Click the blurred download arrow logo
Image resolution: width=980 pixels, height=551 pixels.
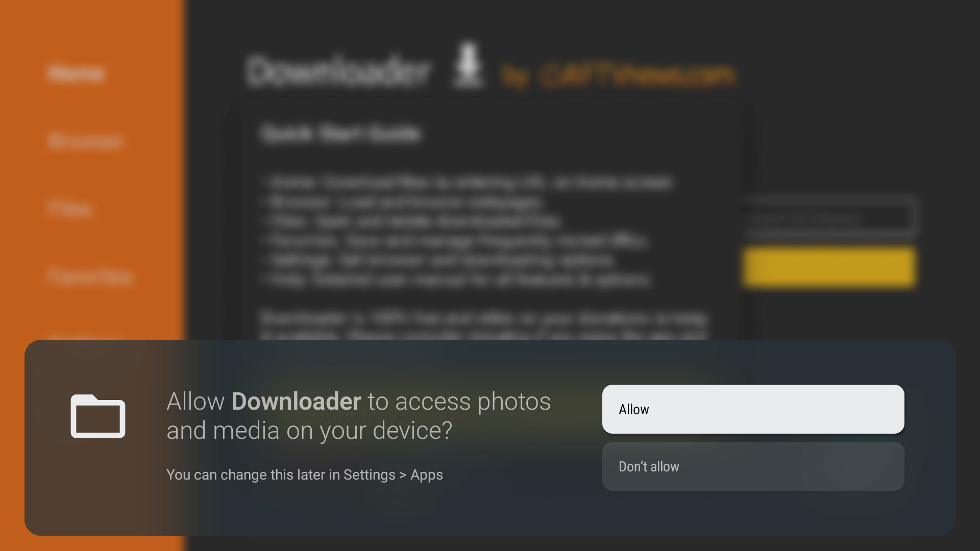pyautogui.click(x=468, y=65)
